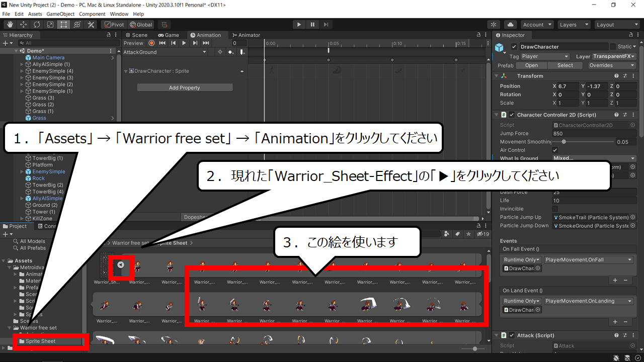Screen dimensions: 644x362
Task: Click the prefab Open button
Action: click(531, 65)
